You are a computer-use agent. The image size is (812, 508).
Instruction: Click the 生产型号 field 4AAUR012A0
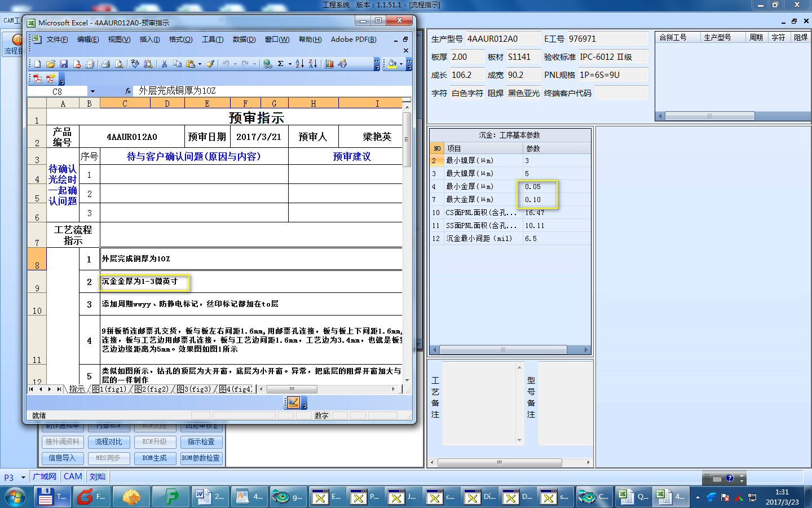point(503,39)
